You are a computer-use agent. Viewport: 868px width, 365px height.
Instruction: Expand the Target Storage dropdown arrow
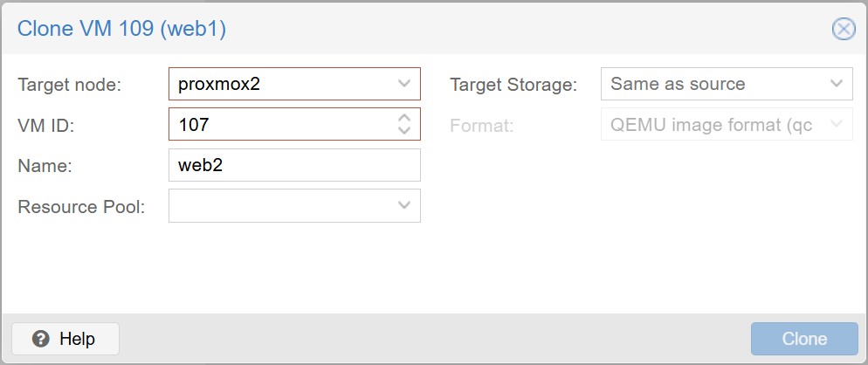[836, 84]
